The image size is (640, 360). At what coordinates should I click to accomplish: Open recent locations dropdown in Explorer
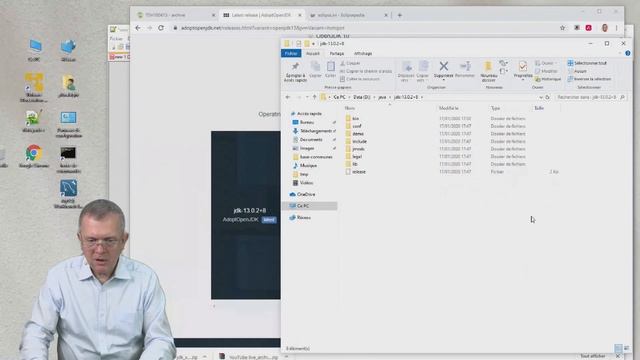[307, 97]
